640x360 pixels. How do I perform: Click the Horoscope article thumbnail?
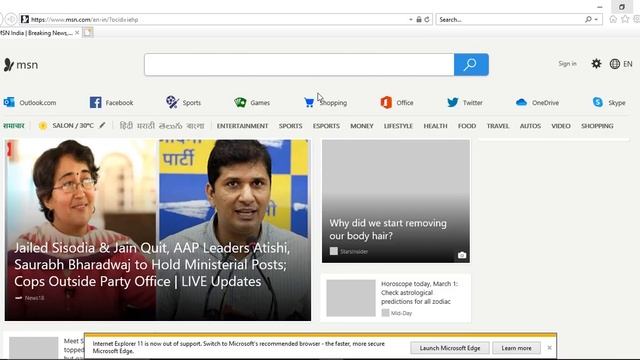(x=351, y=298)
